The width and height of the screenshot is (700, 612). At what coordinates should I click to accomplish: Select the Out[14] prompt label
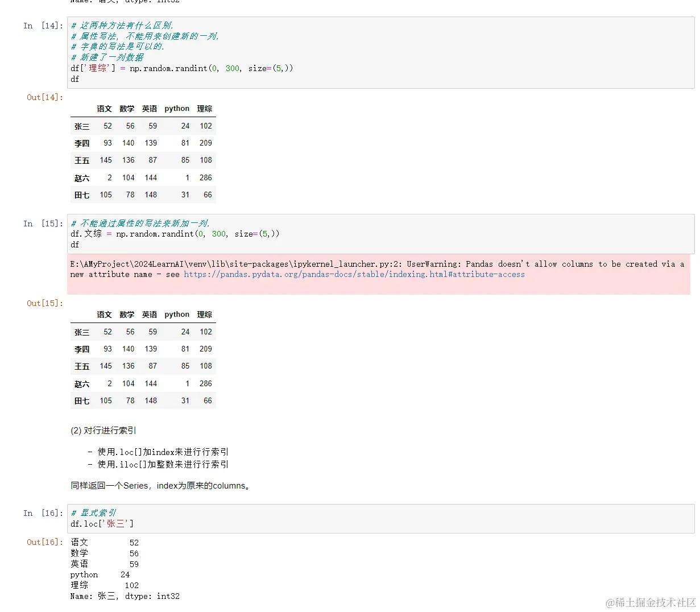coord(45,97)
